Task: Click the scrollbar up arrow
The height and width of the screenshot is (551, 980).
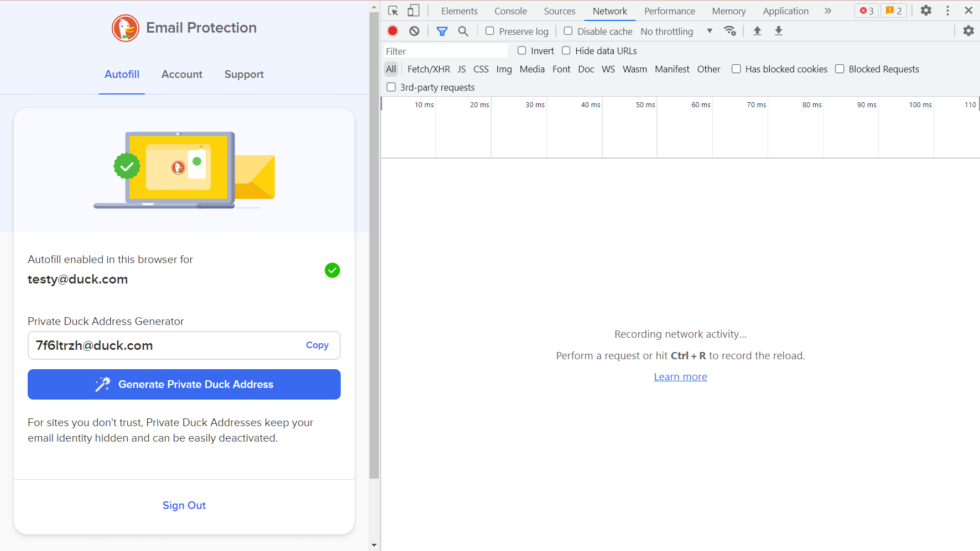Action: (374, 7)
